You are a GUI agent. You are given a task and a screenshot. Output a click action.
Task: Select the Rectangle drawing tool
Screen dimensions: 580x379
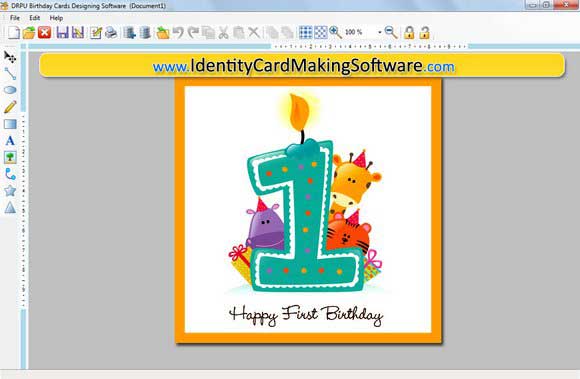(x=10, y=124)
